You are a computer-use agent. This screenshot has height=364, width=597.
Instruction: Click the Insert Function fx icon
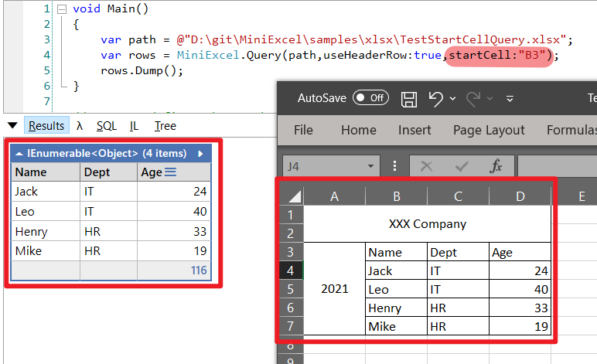pyautogui.click(x=496, y=166)
